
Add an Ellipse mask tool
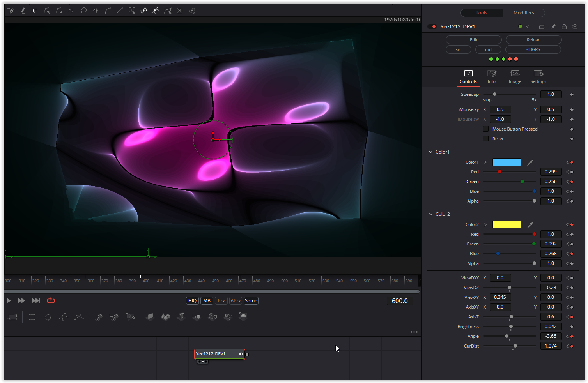pyautogui.click(x=48, y=317)
